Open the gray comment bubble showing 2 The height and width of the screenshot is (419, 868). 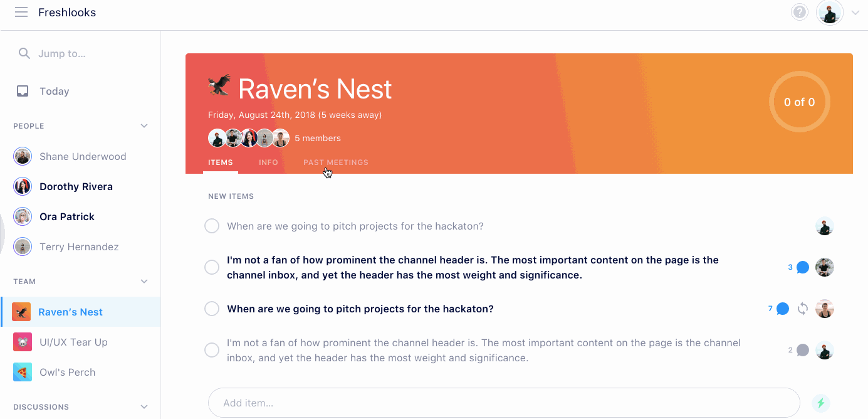click(x=802, y=350)
